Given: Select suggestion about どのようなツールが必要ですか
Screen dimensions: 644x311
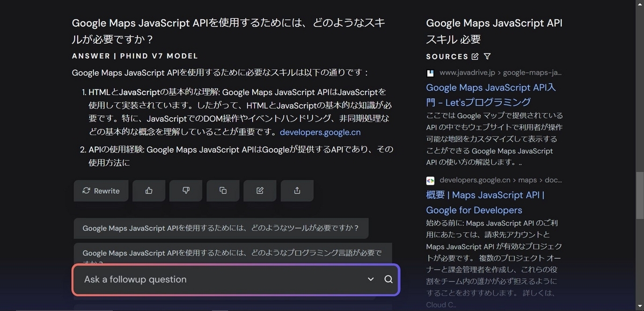Looking at the screenshot, I should [221, 228].
